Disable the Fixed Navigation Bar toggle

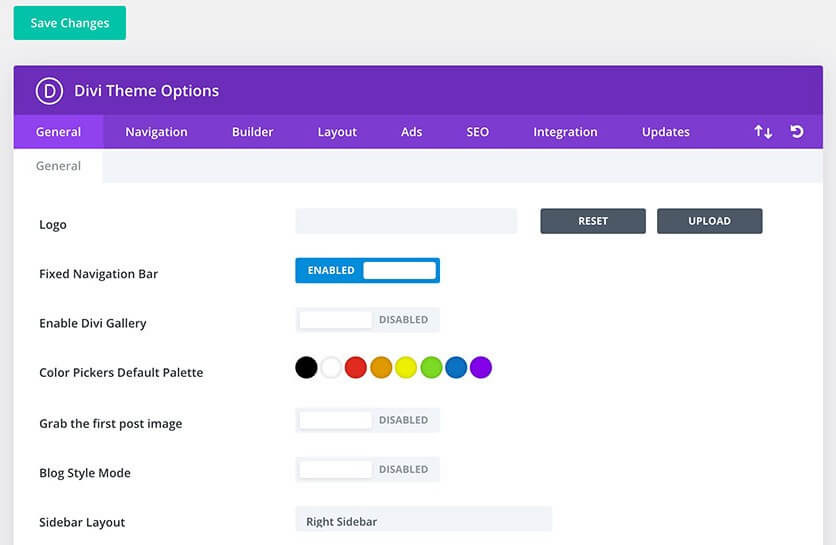(367, 270)
